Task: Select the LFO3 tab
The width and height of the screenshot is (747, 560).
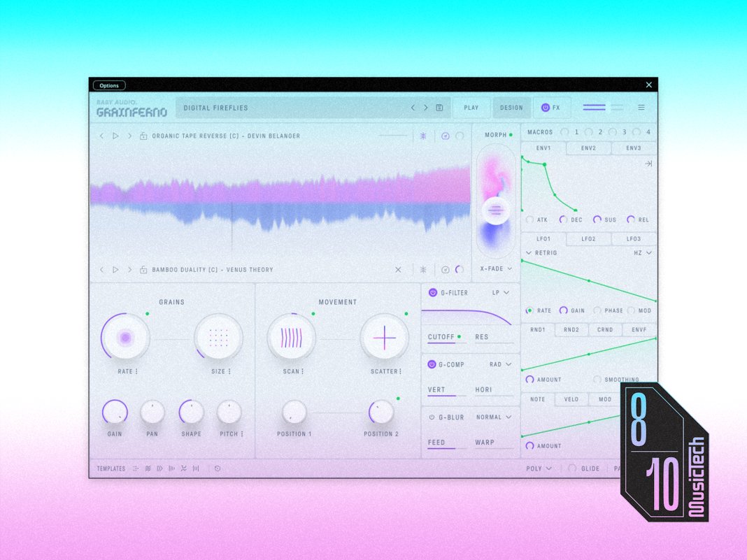Action: 633,239
